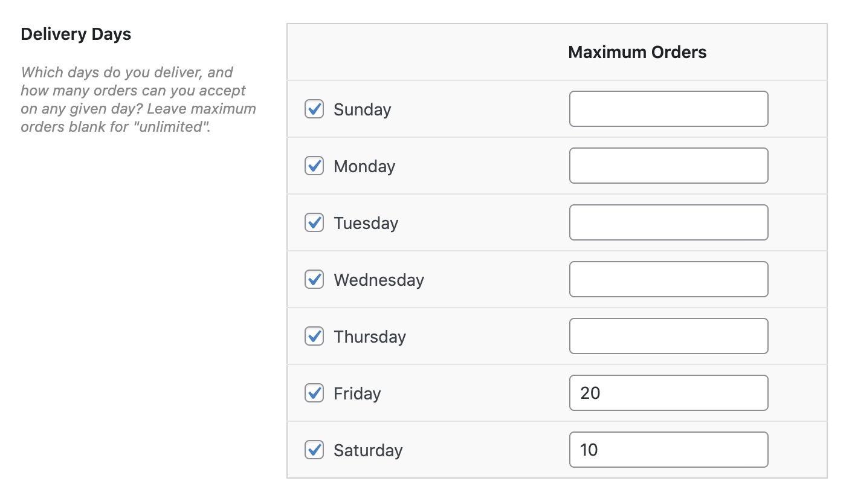
Task: Disable Tuesday delivery checkbox
Action: (x=314, y=223)
